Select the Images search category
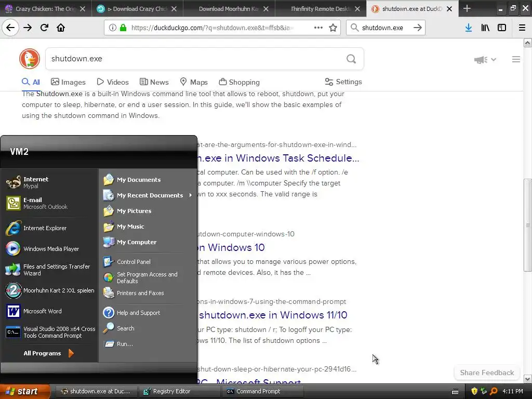The height and width of the screenshot is (399, 532). pyautogui.click(x=68, y=82)
